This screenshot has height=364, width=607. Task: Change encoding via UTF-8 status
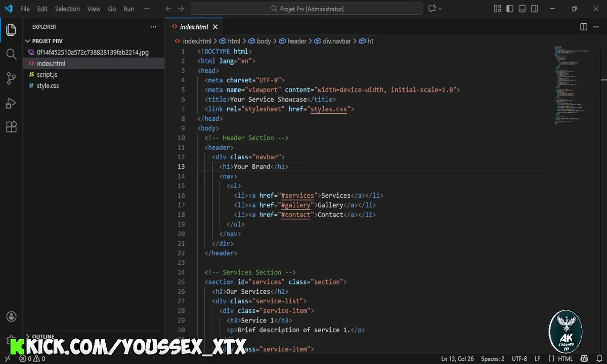point(519,359)
